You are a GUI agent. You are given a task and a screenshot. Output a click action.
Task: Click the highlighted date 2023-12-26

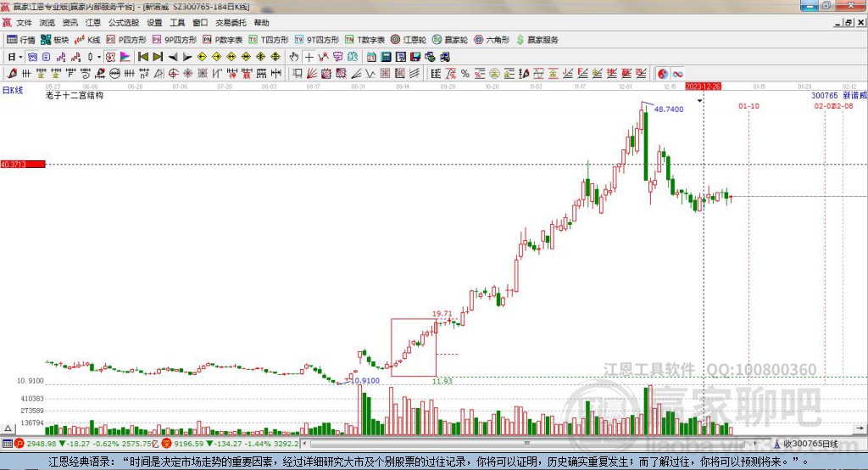[703, 87]
